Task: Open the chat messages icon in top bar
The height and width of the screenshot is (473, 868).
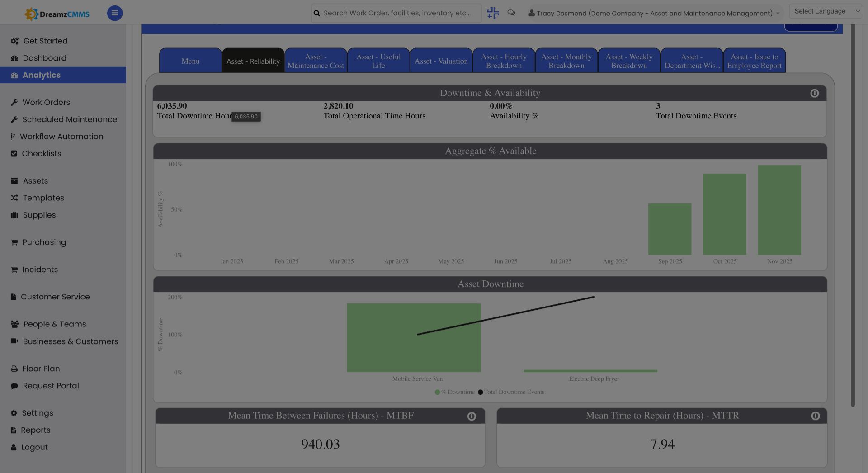Action: 511,13
